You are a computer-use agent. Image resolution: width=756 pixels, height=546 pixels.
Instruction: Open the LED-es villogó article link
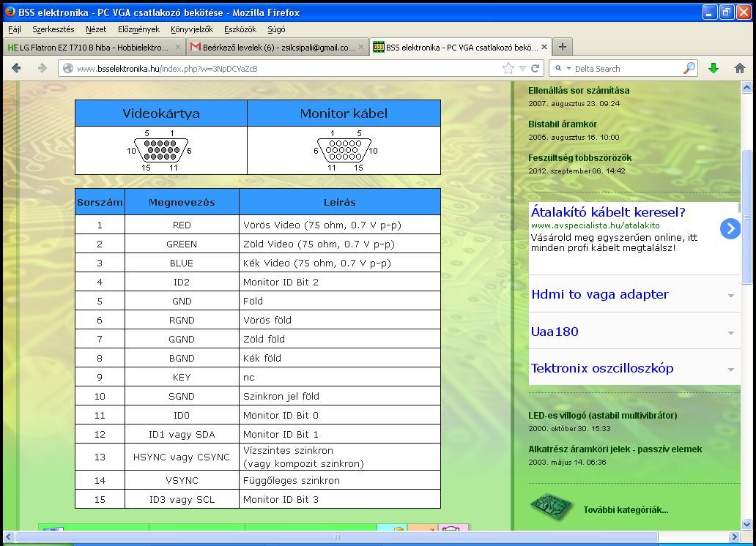click(603, 416)
